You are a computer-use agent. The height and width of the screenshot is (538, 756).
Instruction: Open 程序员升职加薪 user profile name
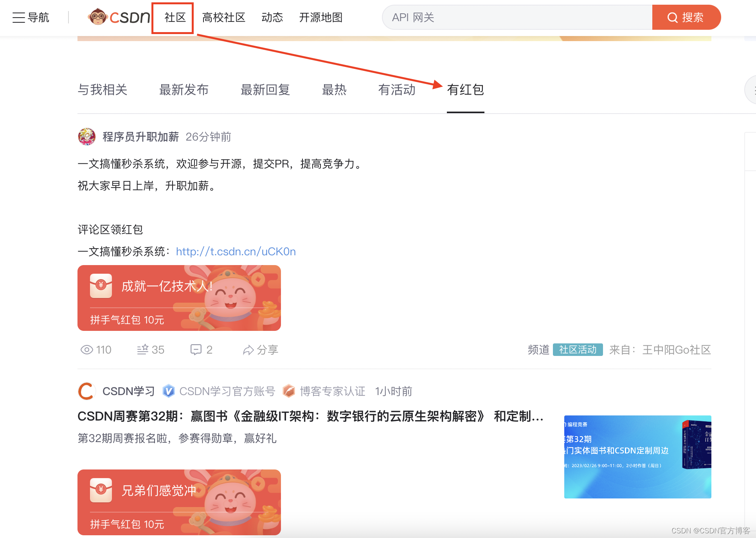click(x=140, y=137)
